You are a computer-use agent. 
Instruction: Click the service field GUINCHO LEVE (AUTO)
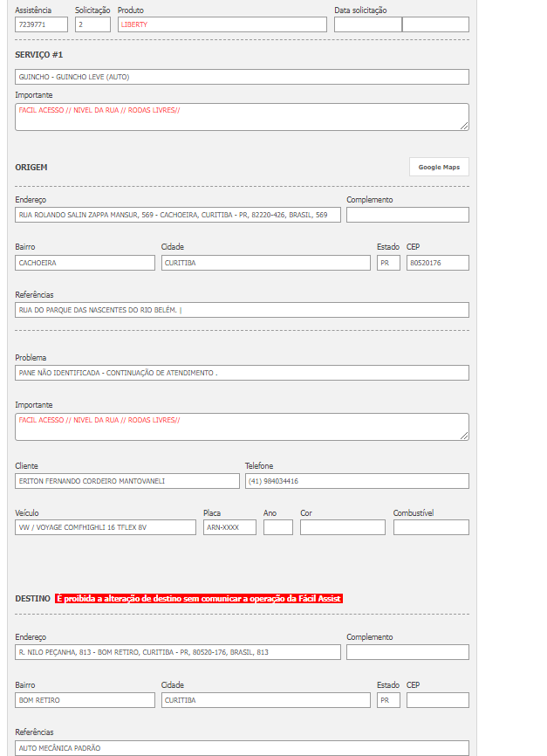coord(242,77)
